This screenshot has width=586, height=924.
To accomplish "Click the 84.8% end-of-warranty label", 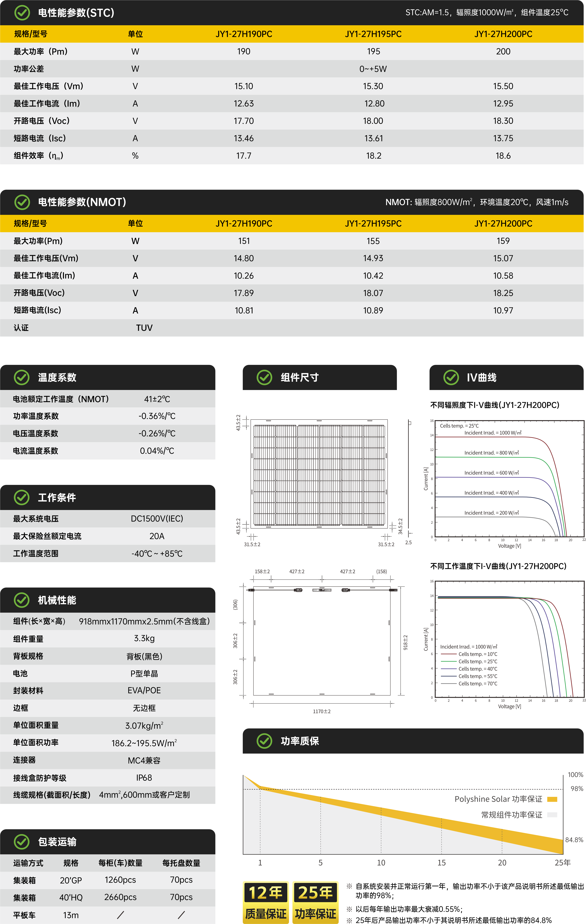I will tap(574, 840).
